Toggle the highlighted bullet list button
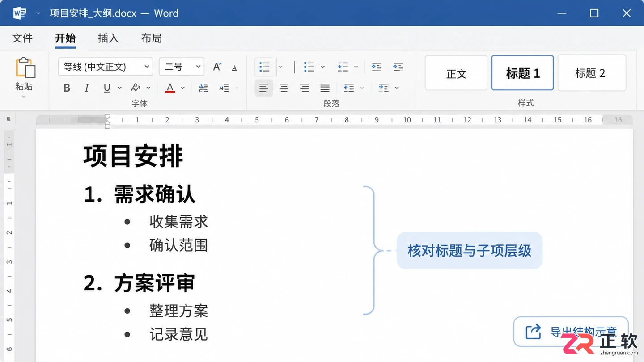Viewport: 644px width, 362px height. (x=264, y=67)
